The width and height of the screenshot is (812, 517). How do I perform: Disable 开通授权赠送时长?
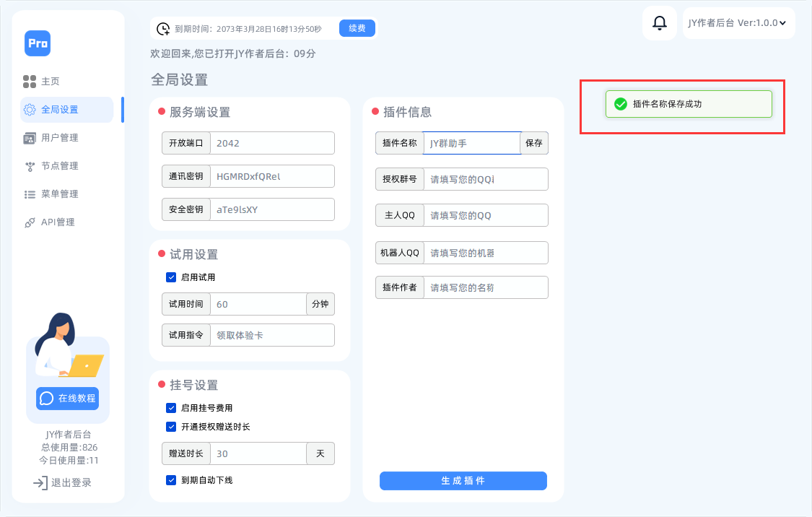(171, 427)
